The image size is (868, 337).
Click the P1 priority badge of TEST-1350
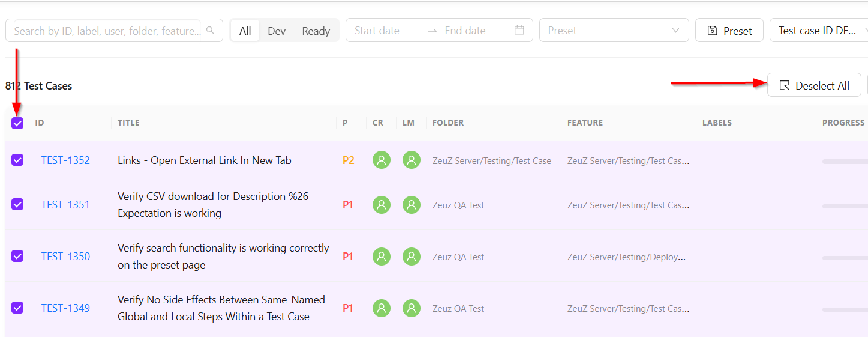(x=348, y=257)
